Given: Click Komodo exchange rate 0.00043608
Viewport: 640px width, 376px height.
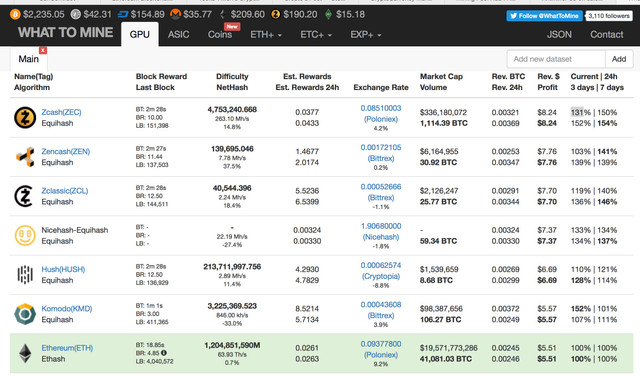Looking at the screenshot, I should point(381,305).
